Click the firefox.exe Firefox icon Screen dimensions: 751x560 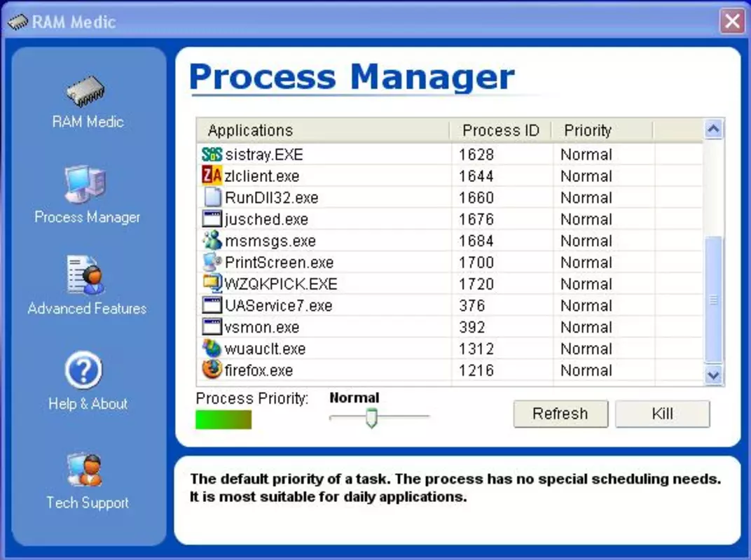pyautogui.click(x=212, y=370)
